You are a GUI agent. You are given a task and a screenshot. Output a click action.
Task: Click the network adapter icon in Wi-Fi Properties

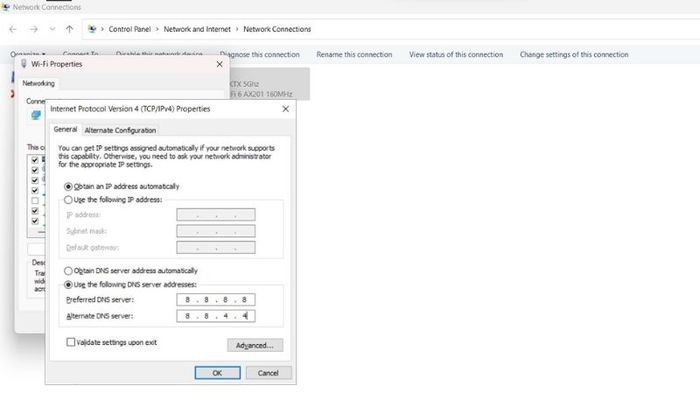click(36, 116)
